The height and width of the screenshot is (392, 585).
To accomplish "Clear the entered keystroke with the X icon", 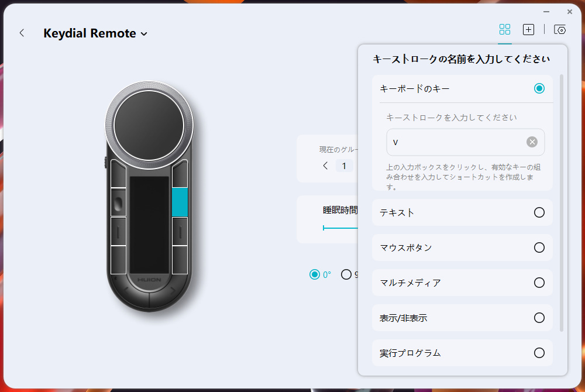I will coord(532,141).
